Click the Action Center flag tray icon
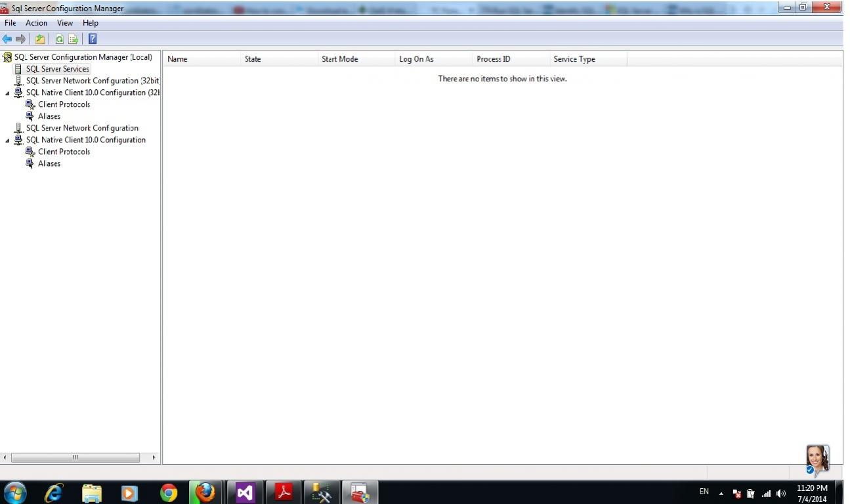 [736, 493]
